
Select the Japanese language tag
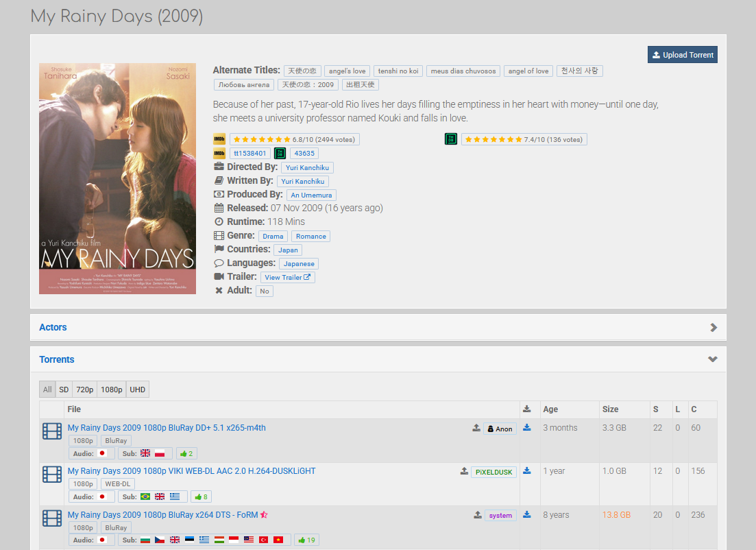click(299, 264)
